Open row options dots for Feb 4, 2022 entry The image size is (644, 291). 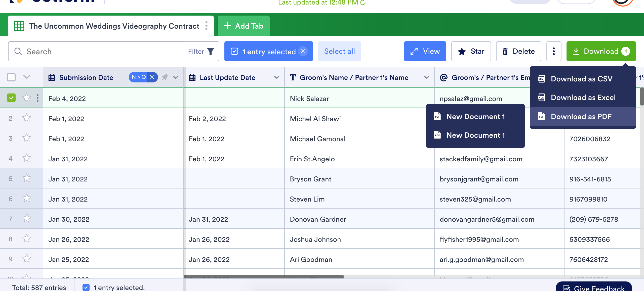pos(37,98)
